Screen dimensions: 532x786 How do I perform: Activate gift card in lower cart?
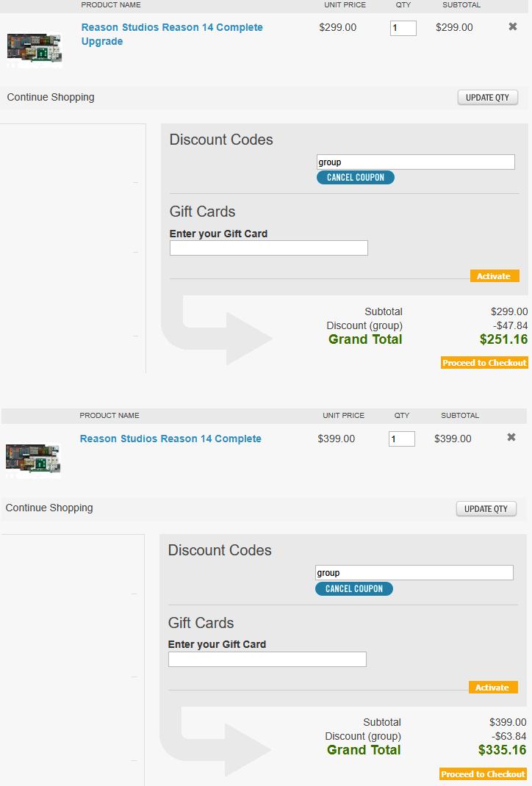coord(493,688)
